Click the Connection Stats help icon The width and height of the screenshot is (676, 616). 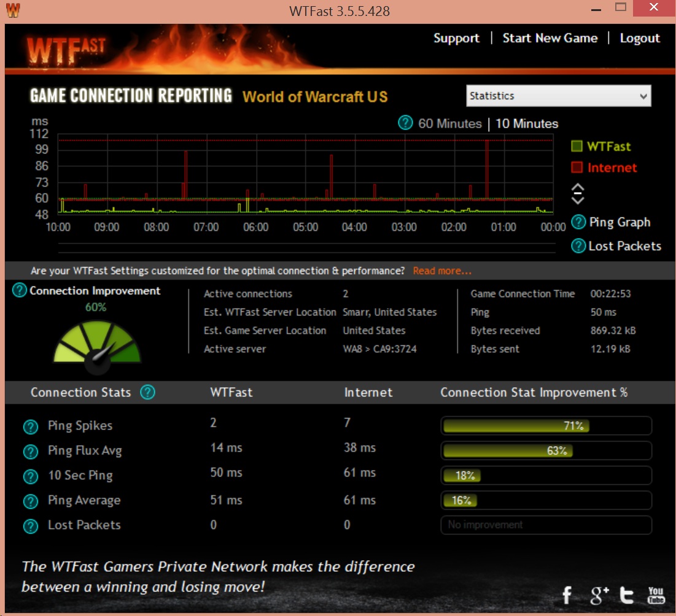tap(147, 392)
